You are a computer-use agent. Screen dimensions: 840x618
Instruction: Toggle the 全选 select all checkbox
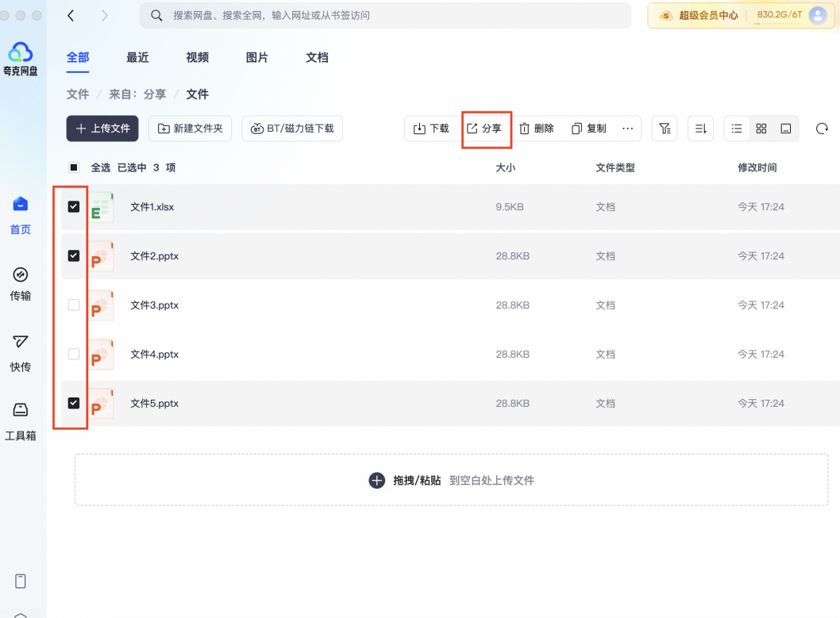74,167
